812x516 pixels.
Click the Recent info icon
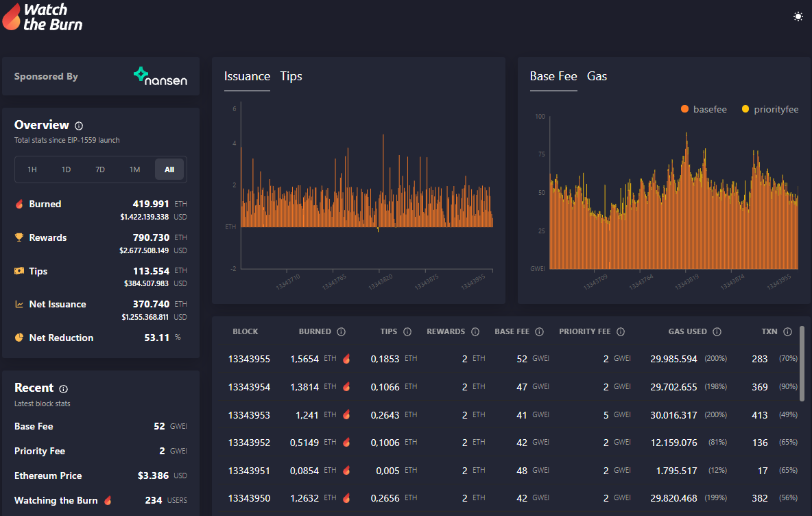tap(63, 389)
